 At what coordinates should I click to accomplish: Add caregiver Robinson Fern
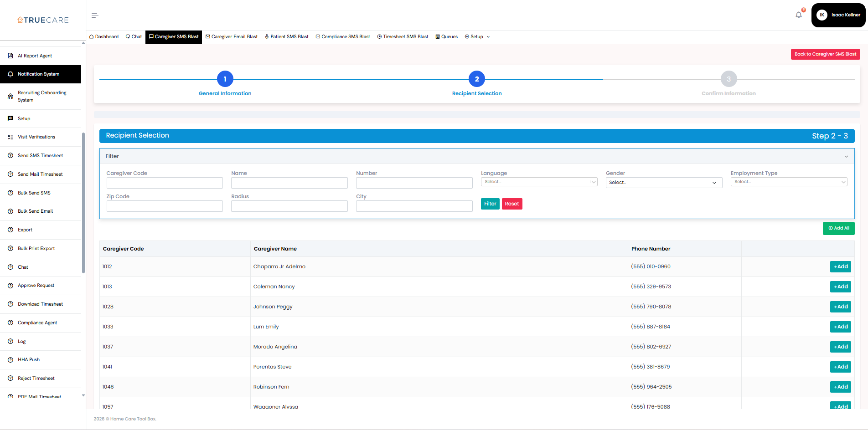841,387
